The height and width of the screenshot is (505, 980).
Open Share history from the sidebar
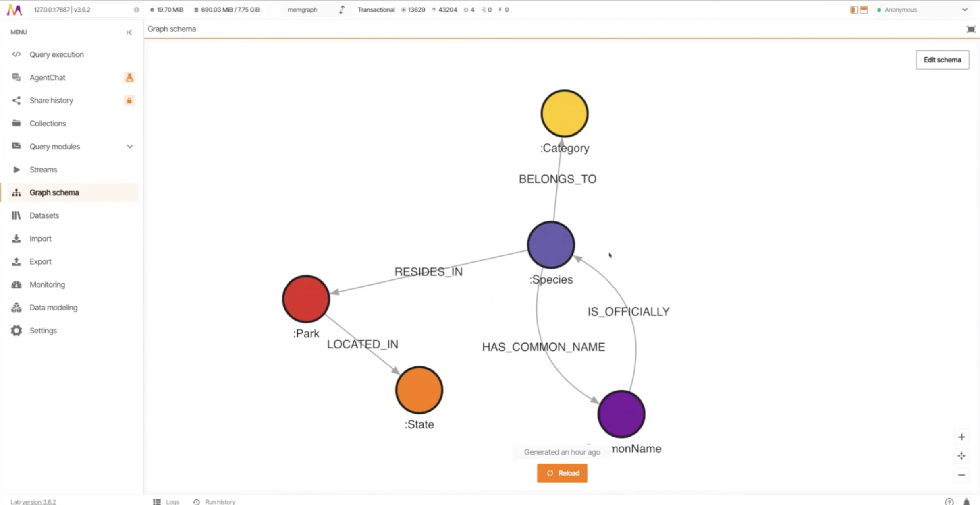coord(51,100)
